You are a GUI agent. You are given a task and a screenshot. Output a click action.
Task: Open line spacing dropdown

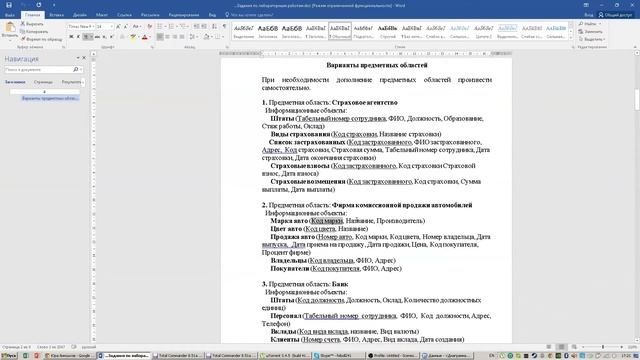[193, 37]
